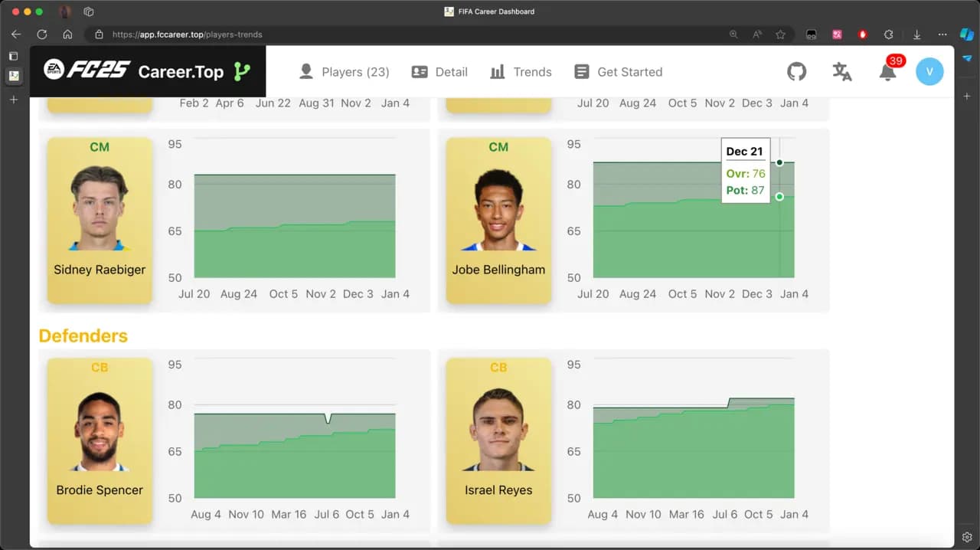Screen dimensions: 980x550
Task: Click the Israel Reyes name label
Action: coord(498,490)
